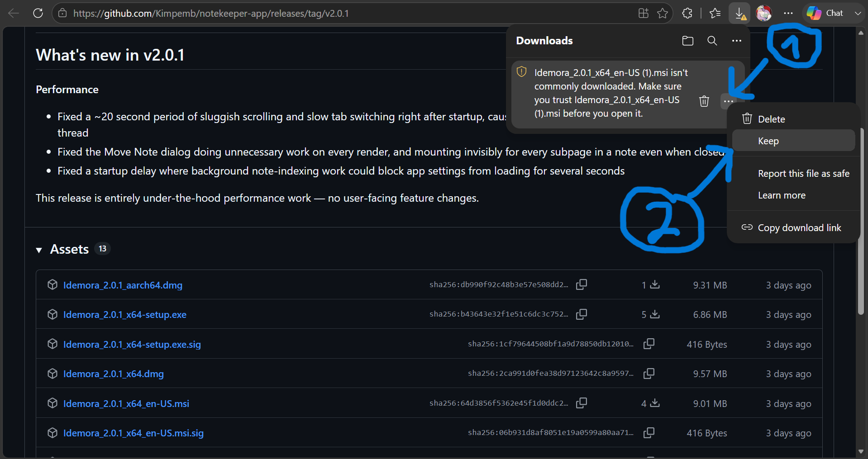Click '3 days ago' in the x64.dmg row

click(788, 374)
